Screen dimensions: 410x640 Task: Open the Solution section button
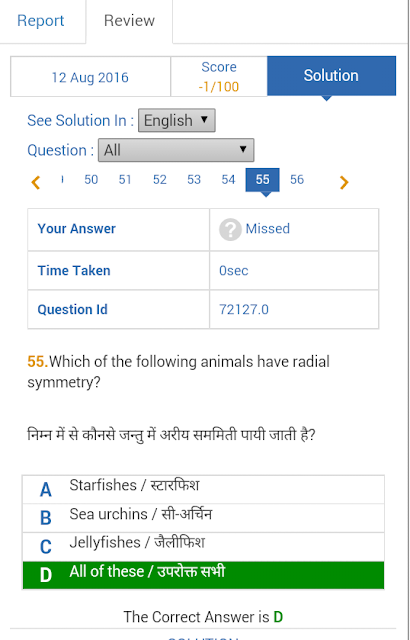331,76
